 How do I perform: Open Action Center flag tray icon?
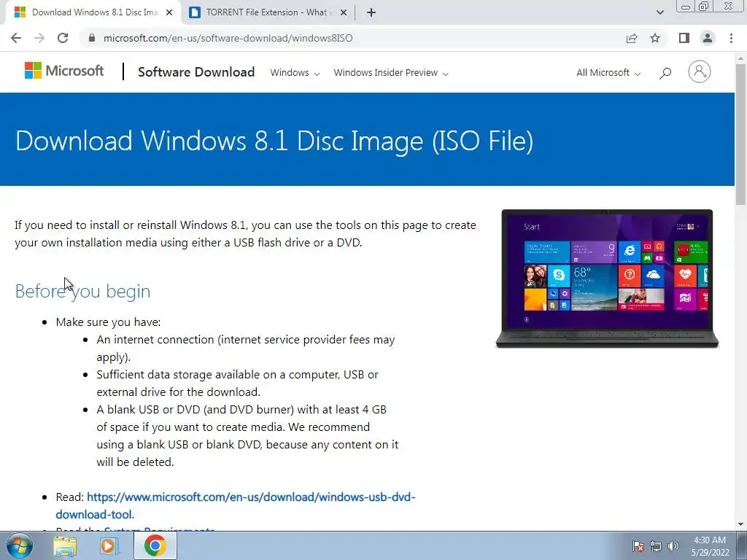click(x=638, y=546)
